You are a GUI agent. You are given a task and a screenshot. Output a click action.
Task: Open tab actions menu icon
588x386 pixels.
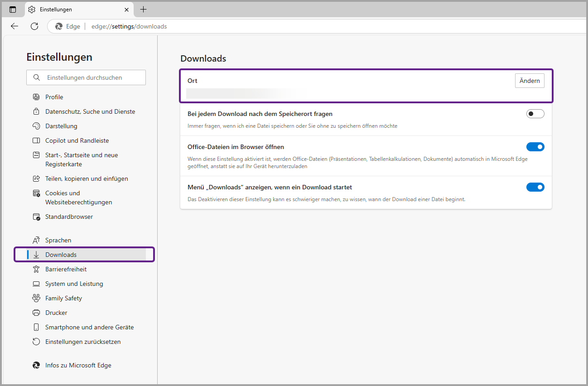click(x=13, y=10)
